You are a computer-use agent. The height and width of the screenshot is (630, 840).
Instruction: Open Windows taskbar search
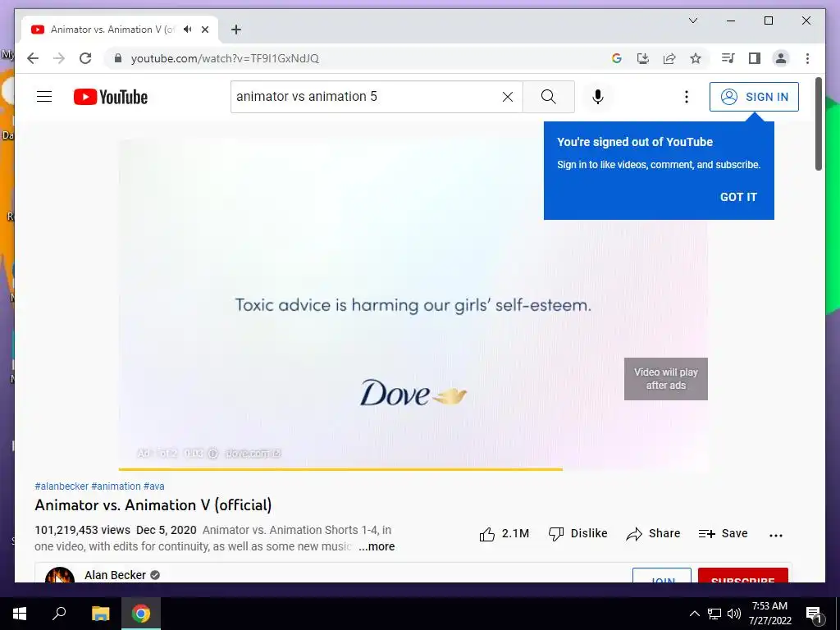point(59,614)
